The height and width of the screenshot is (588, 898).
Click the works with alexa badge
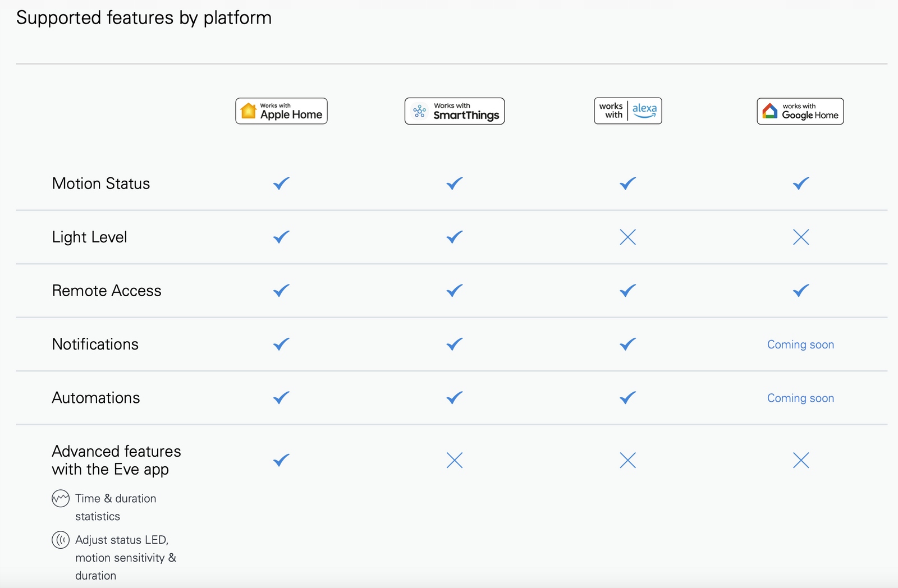(x=627, y=111)
